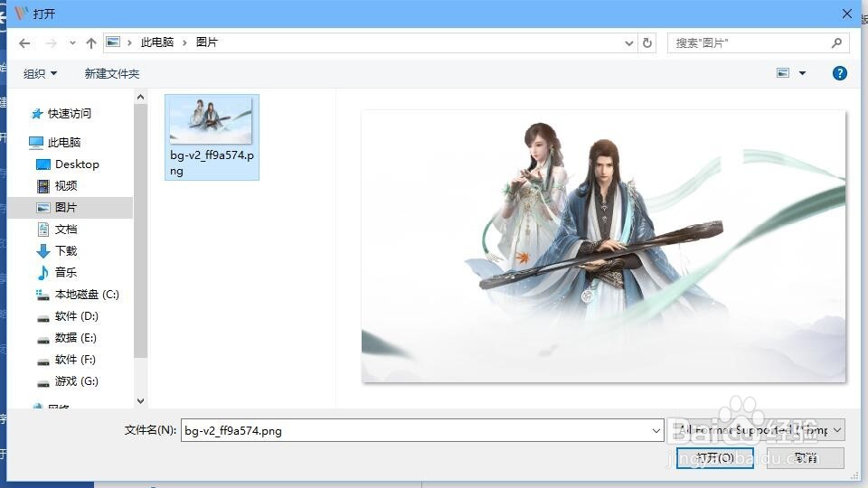Open 本地磁盘 (C:) drive

(x=87, y=295)
